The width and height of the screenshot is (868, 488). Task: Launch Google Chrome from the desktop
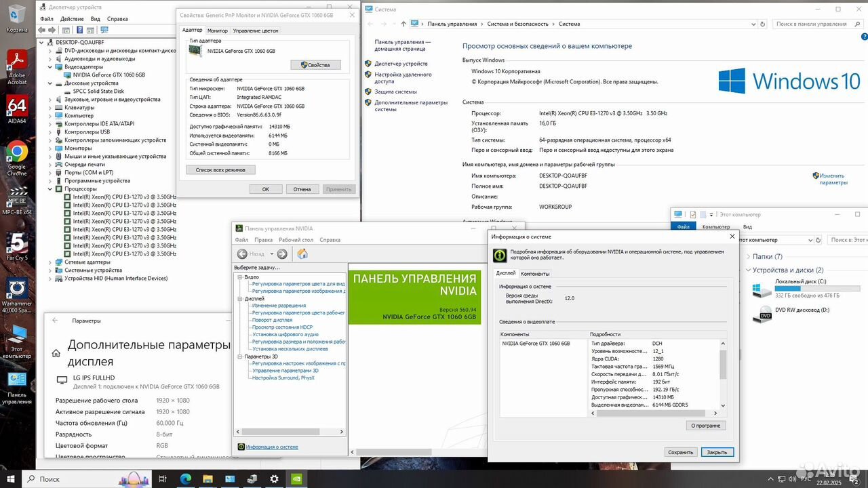(17, 159)
